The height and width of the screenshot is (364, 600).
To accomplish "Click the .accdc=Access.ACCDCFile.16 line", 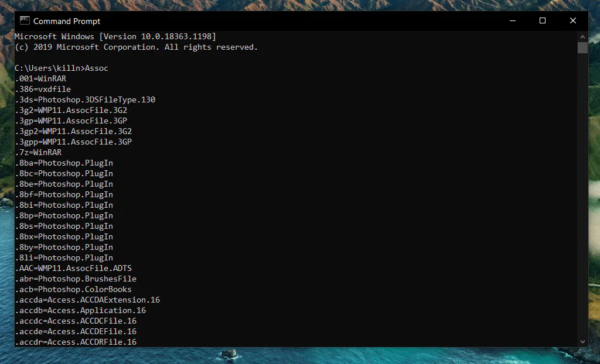I will point(76,321).
